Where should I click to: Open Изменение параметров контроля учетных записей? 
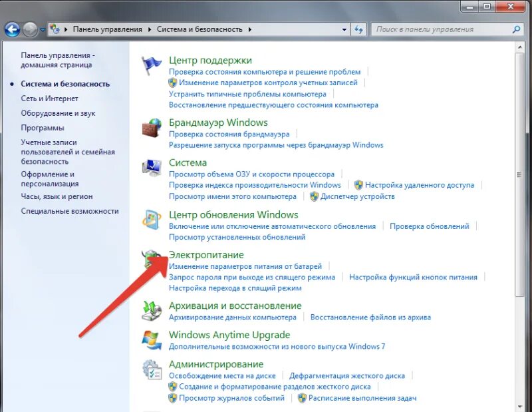[x=268, y=83]
